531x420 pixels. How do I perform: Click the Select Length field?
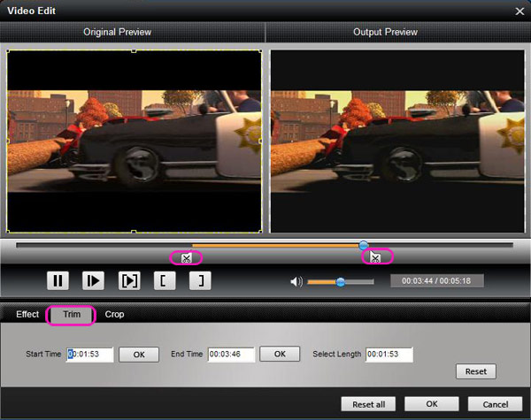(x=389, y=355)
